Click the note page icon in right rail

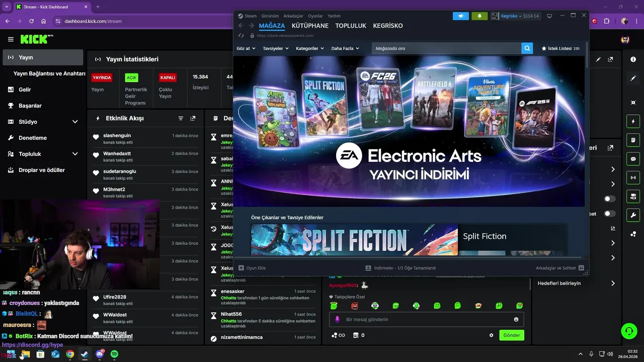(633, 140)
